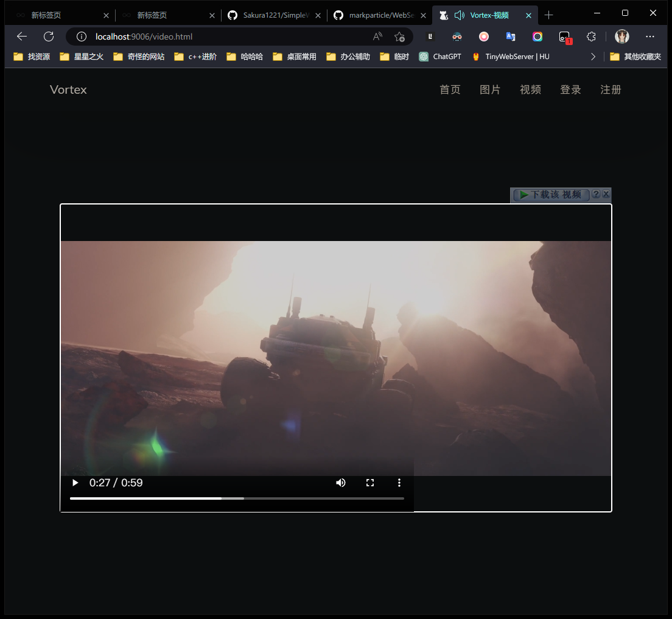Open the translate extension icon

pos(511,37)
